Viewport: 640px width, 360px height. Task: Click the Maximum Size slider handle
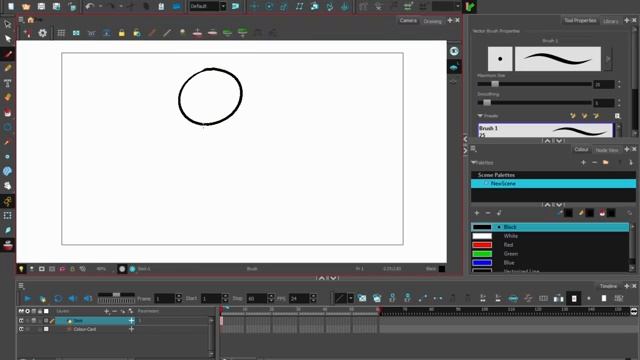[495, 84]
